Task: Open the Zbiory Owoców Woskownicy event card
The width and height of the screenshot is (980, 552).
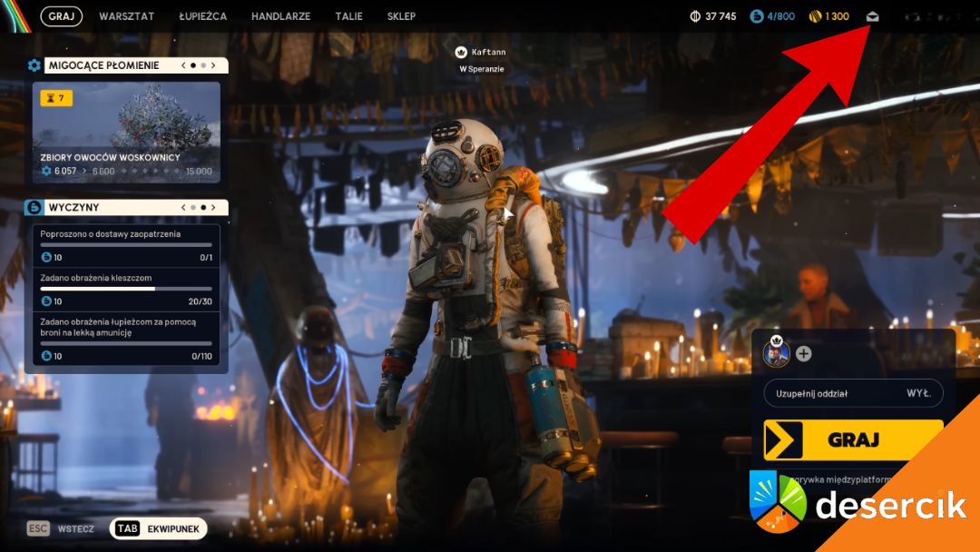Action: click(126, 132)
